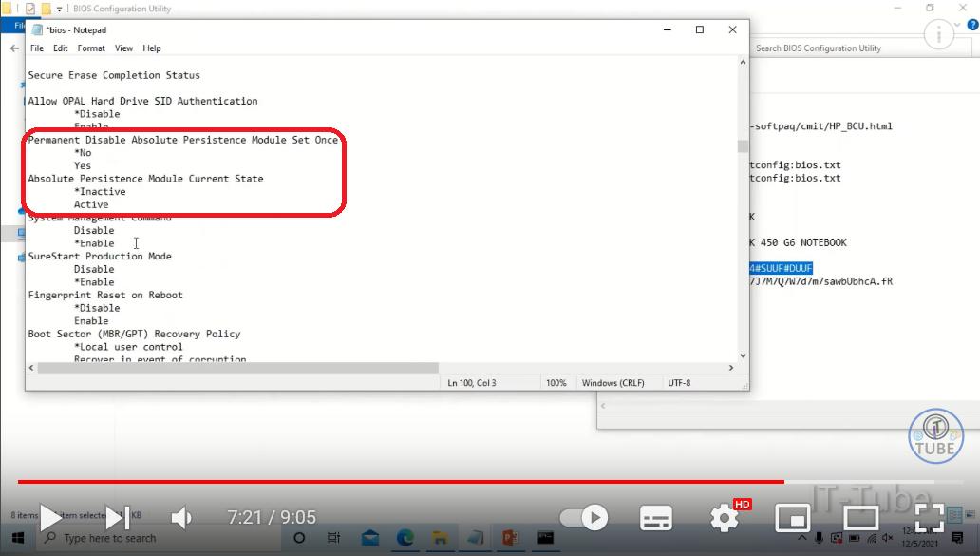Open PowerPoint on taskbar
This screenshot has height=556, width=980.
coord(510,538)
